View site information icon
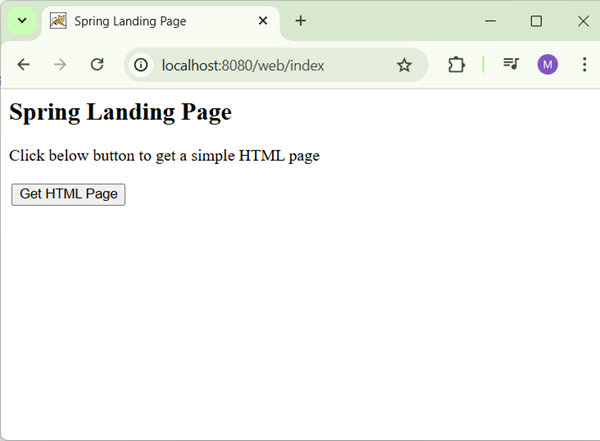Viewport: 600px width, 441px height. [141, 65]
